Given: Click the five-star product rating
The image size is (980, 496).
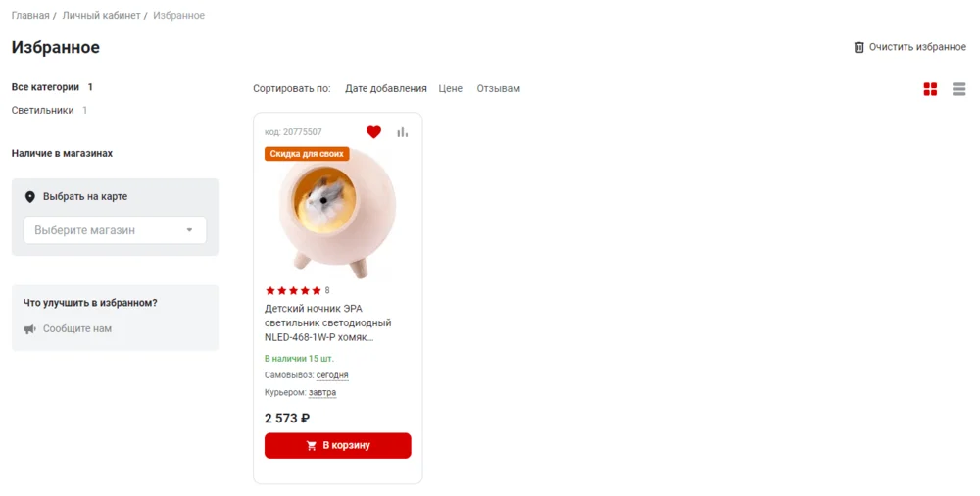Looking at the screenshot, I should tap(293, 290).
